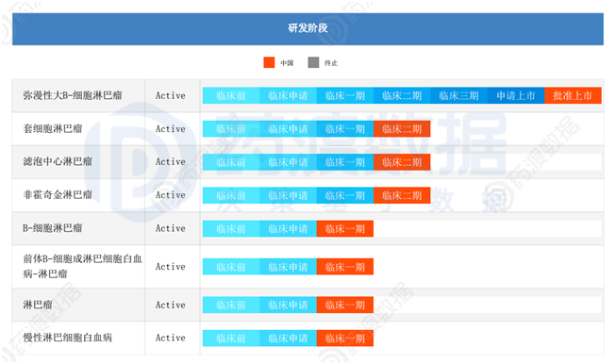616x364 pixels.
Task: Click Active status for 非霍奇金淋巴瘤
Action: click(x=171, y=195)
